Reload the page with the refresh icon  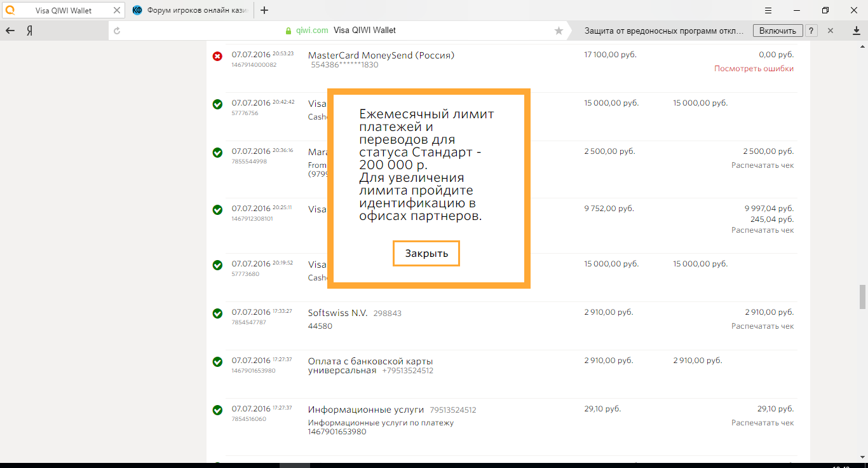pos(117,31)
